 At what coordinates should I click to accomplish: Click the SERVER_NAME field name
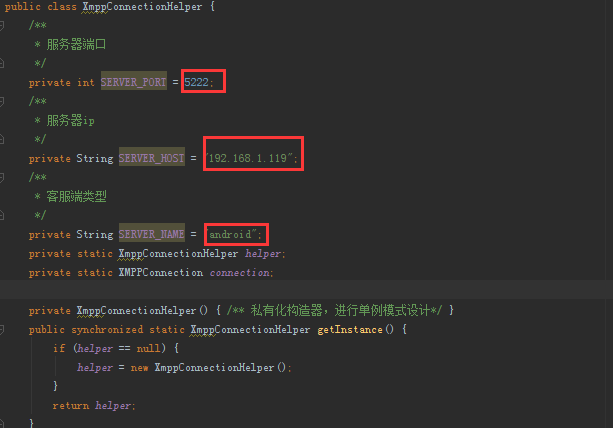(x=152, y=234)
